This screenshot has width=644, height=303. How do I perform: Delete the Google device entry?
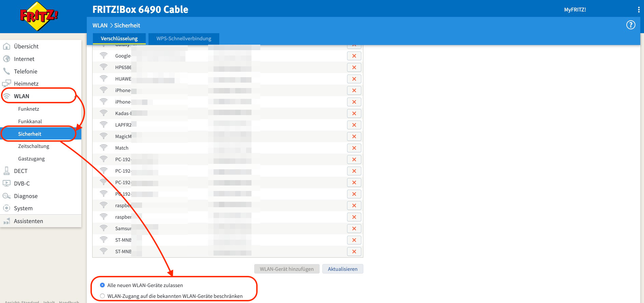coord(354,56)
